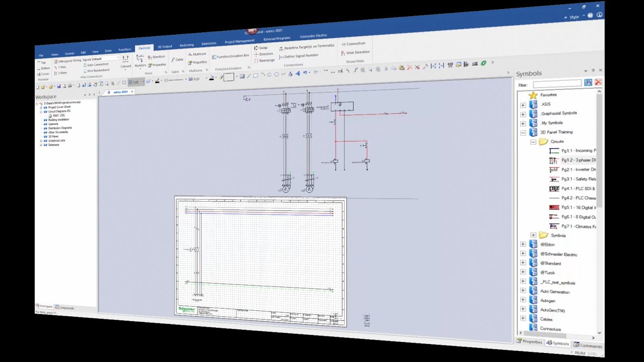This screenshot has width=644, height=362.
Task: Select 3 Wires mode
Action: click(60, 73)
